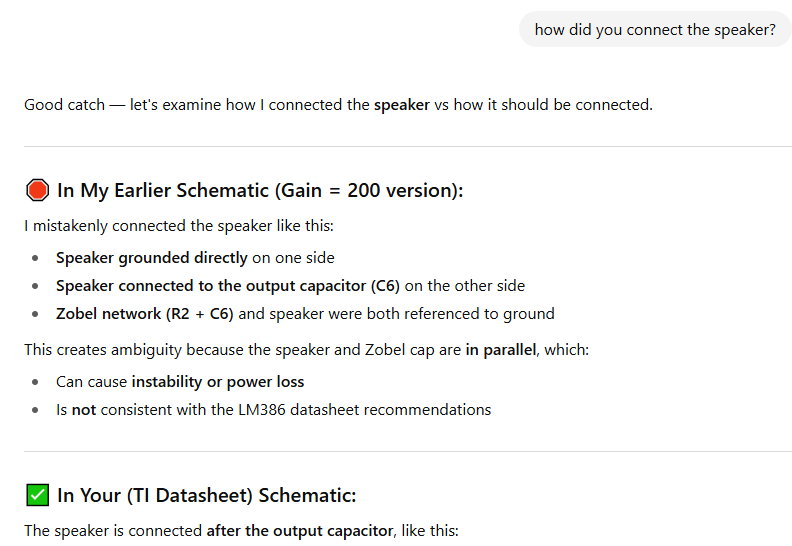
Task: Click the bold phrase after the output capacitor
Action: click(x=300, y=531)
